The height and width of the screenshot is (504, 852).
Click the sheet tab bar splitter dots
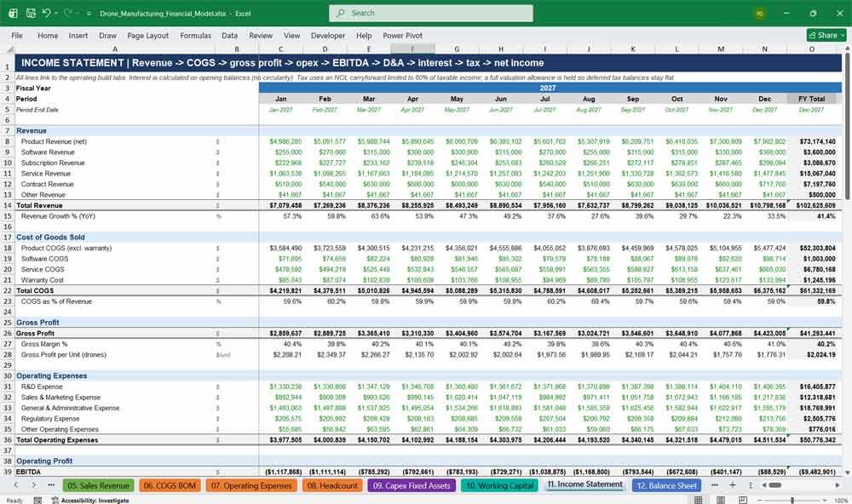(751, 485)
